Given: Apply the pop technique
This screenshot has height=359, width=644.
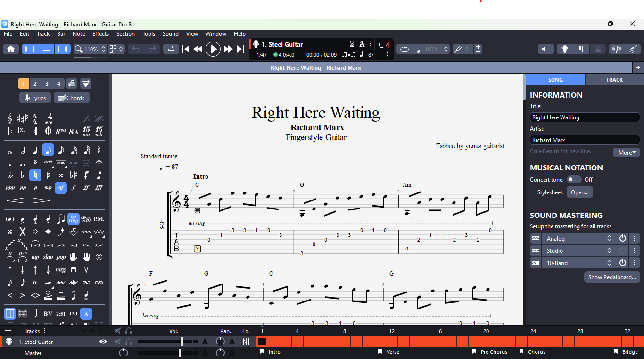Looking at the screenshot, I should [x=61, y=257].
